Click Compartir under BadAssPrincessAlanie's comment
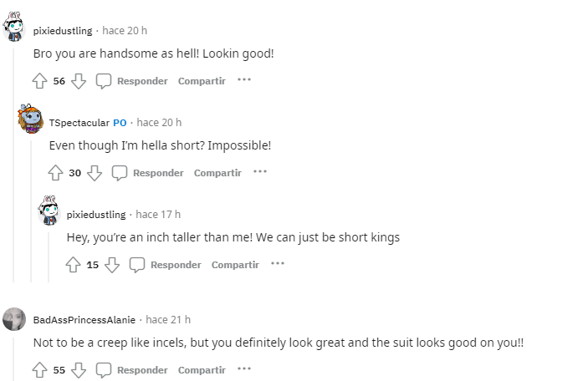 coord(202,370)
